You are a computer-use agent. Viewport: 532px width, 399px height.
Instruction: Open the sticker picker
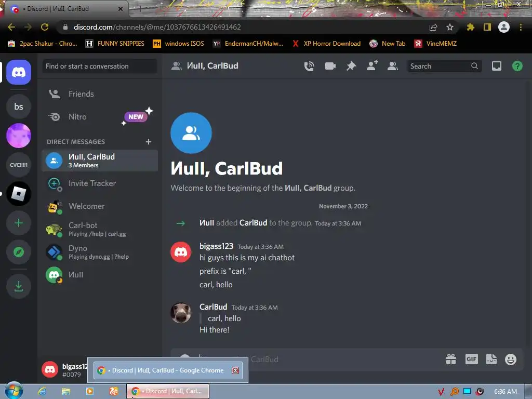point(491,359)
